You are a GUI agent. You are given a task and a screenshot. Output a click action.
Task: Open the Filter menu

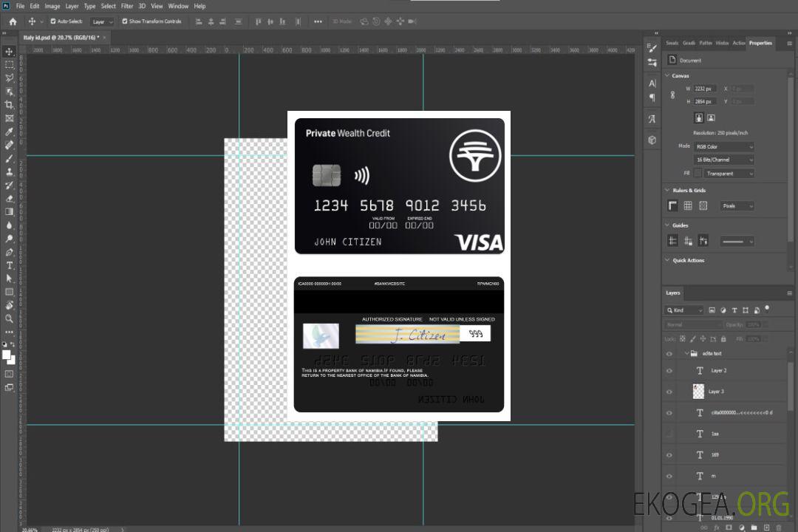coord(127,6)
